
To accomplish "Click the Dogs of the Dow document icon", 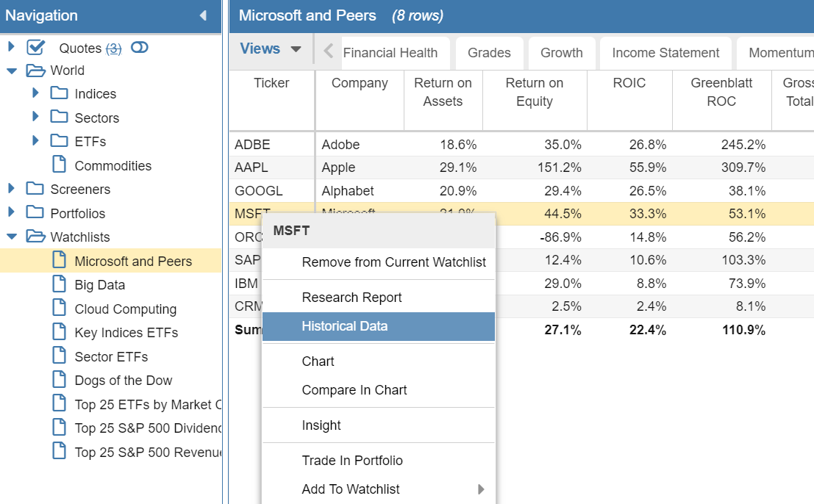I will point(59,379).
